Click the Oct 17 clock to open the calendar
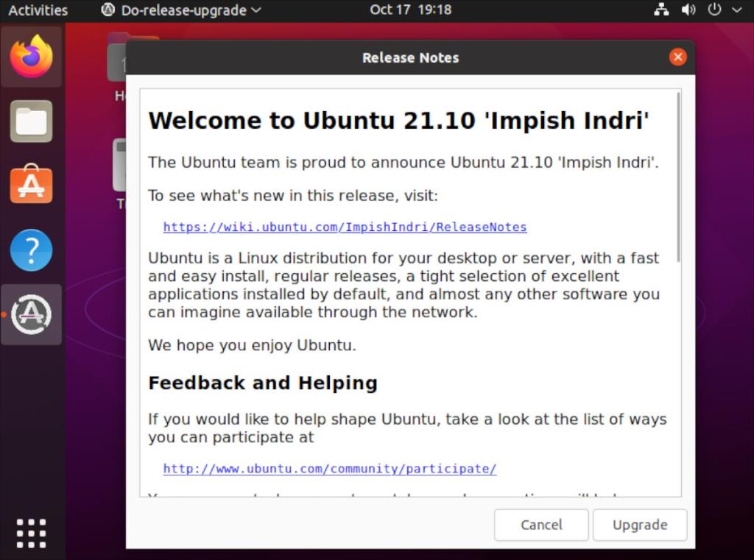The width and height of the screenshot is (754, 560). click(x=410, y=10)
